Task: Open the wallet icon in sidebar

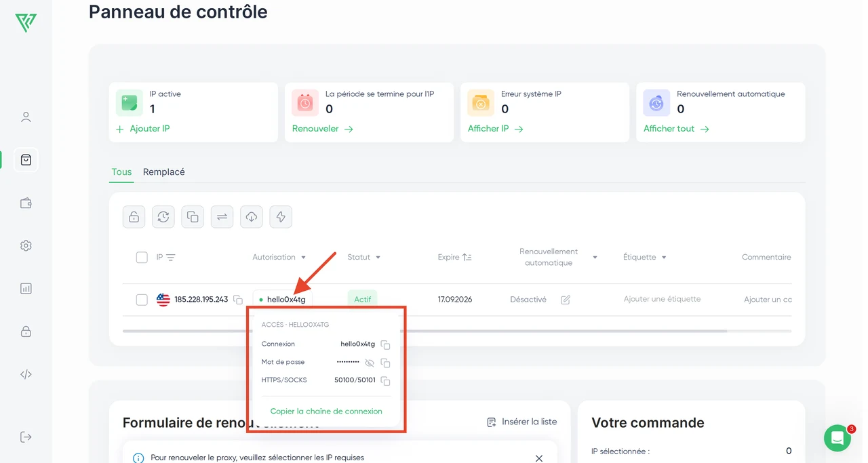Action: click(x=26, y=203)
